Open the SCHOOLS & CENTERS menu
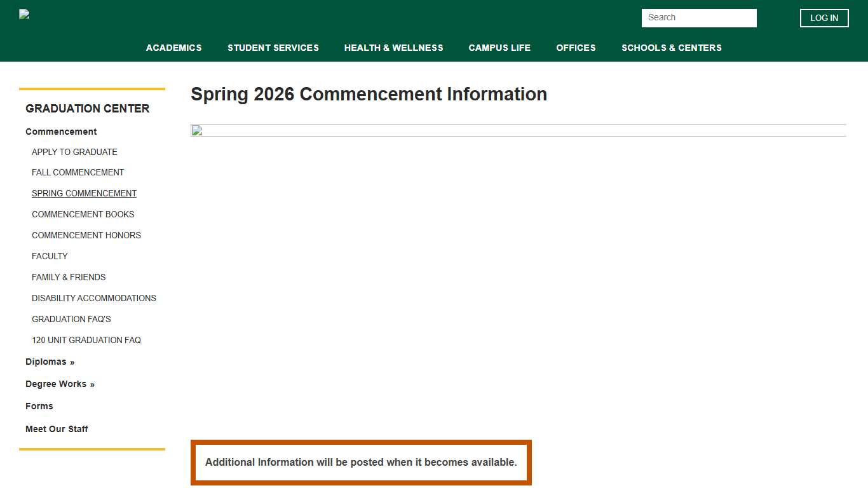 coord(672,48)
